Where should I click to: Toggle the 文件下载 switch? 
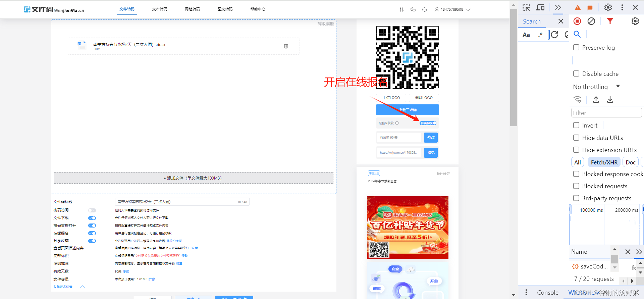[92, 218]
